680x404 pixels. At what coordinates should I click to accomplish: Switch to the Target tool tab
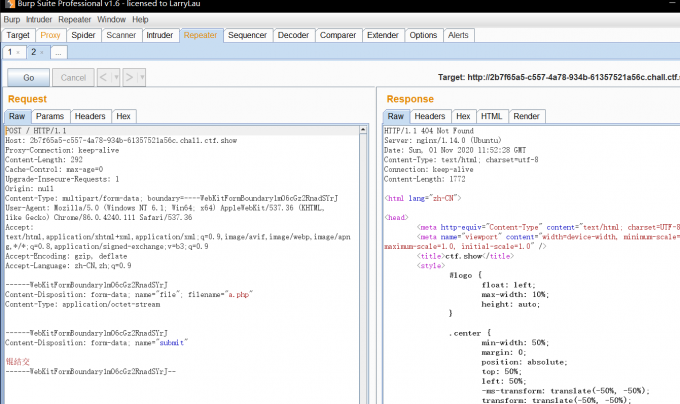pos(18,35)
